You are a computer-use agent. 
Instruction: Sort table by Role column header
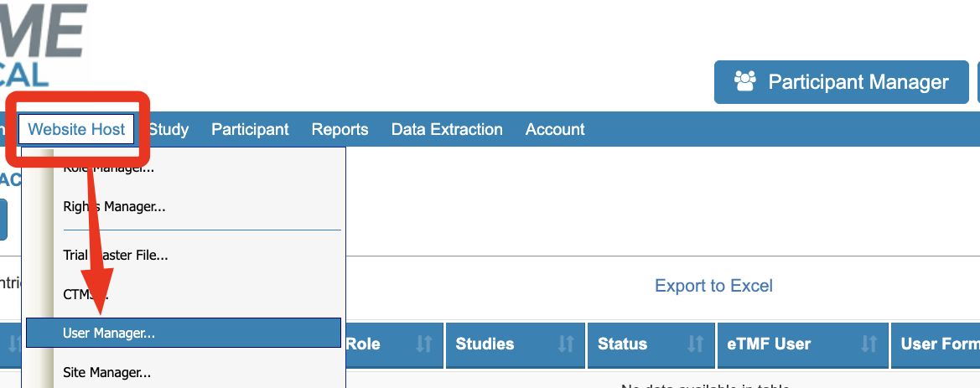[x=392, y=345]
